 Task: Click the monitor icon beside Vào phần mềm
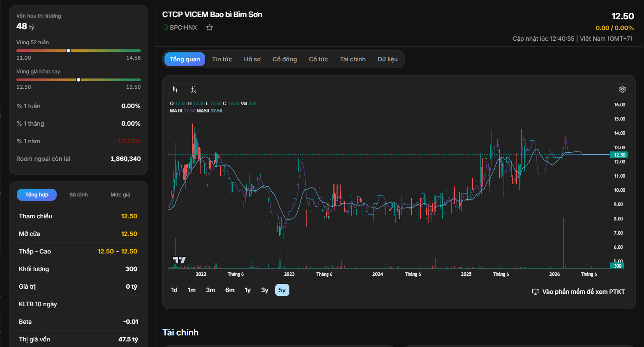coord(535,292)
